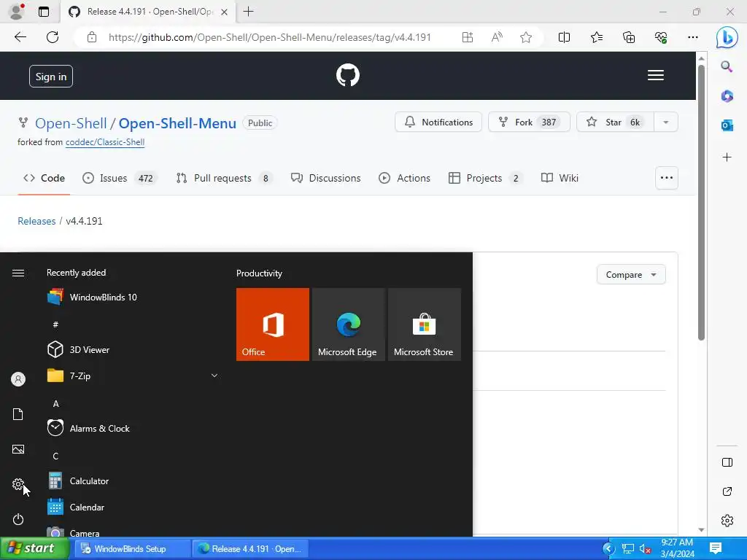Go to Releases breadcrumb link
The image size is (747, 560).
tap(36, 221)
